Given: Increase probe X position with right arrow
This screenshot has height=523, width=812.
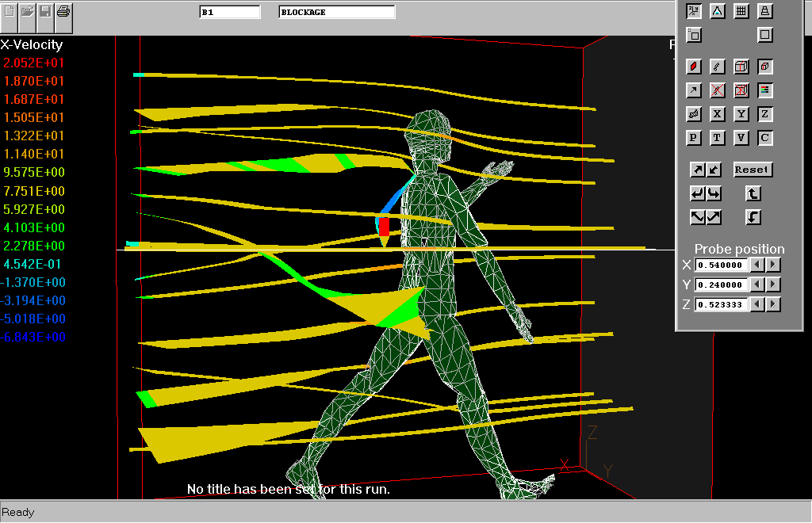Looking at the screenshot, I should (x=774, y=265).
